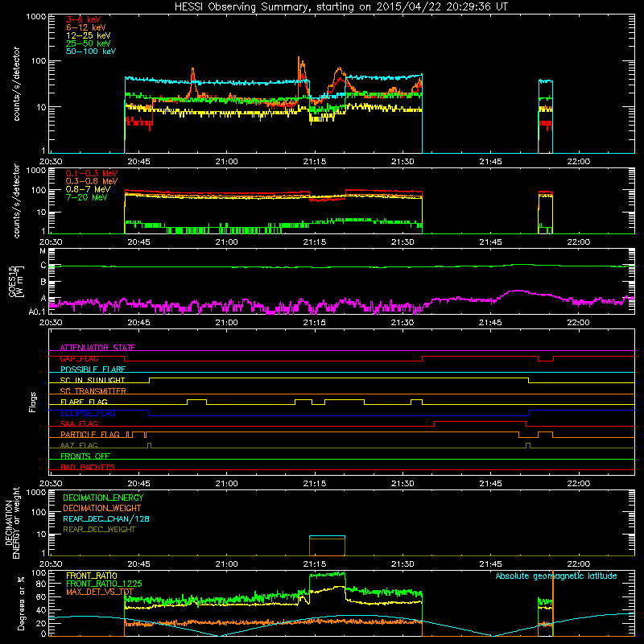This screenshot has height=644, width=644.
Task: Select the POSSIBLE_FLARE flag label
Action: (93, 369)
